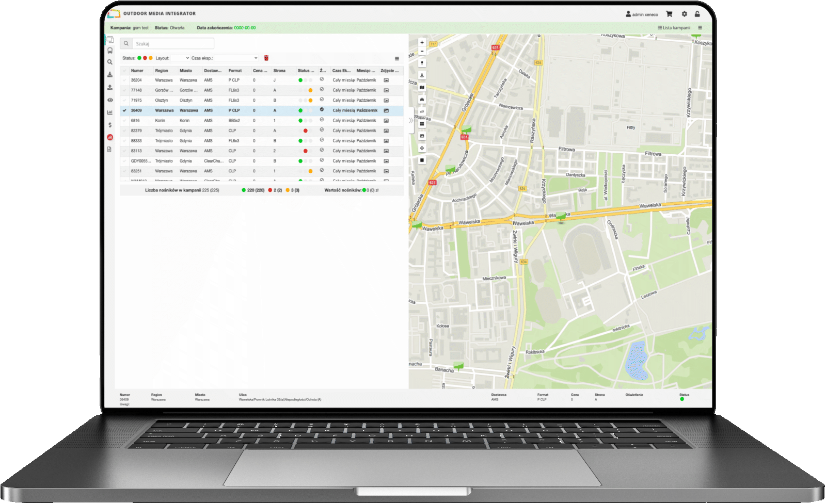Filter by red status dot
Viewport: 826px width, 504px height.
[145, 58]
